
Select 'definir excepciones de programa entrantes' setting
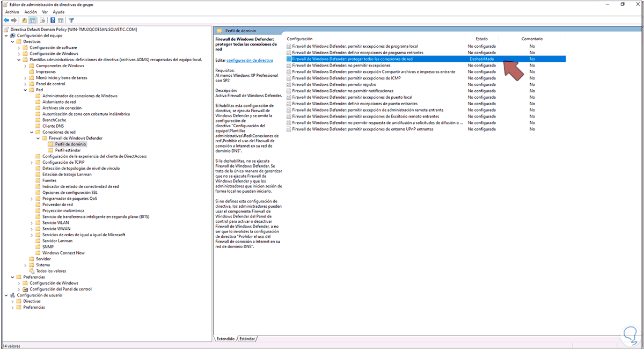coord(357,53)
